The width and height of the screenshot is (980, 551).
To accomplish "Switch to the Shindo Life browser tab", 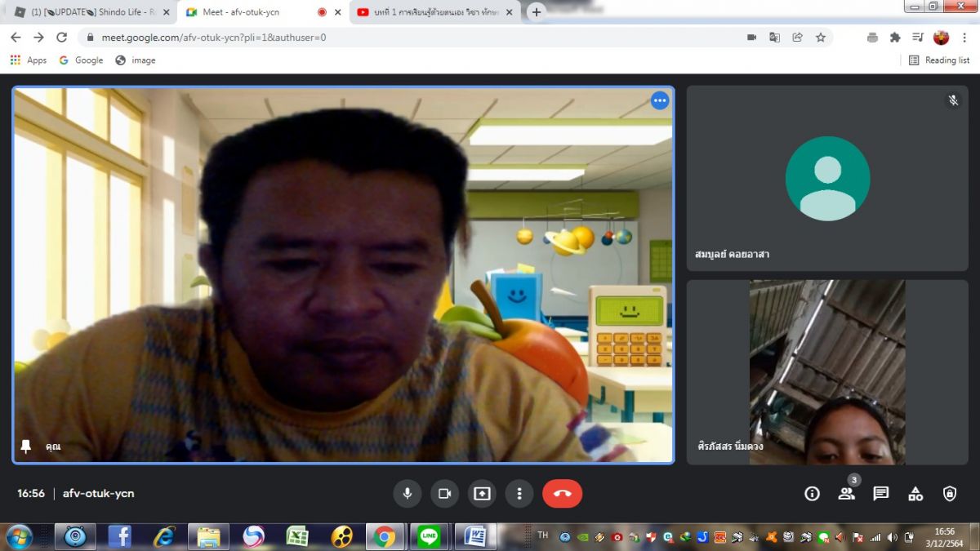I will (91, 12).
